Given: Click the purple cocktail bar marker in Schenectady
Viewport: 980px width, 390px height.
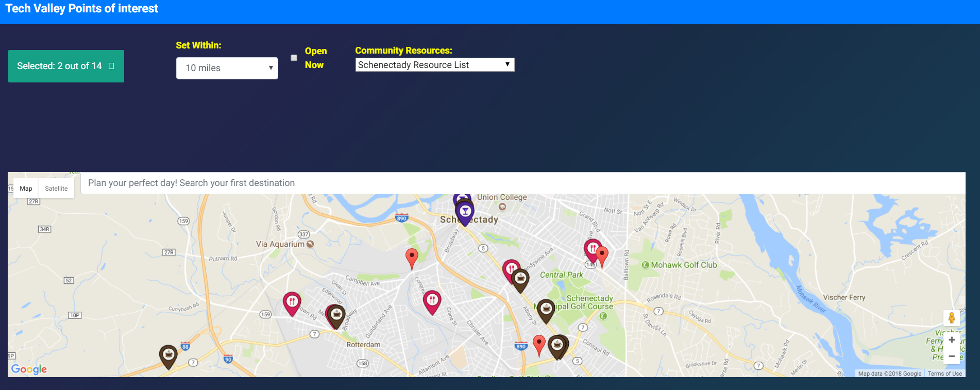Looking at the screenshot, I should pyautogui.click(x=465, y=213).
